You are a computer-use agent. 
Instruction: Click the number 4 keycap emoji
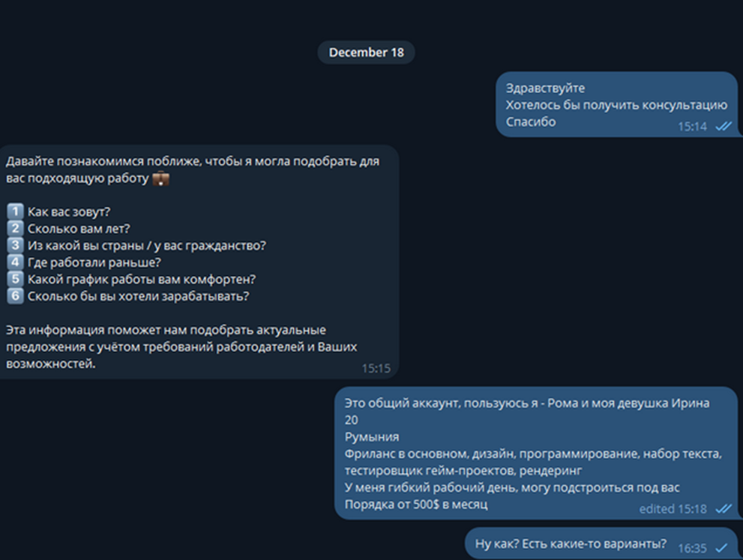[15, 262]
